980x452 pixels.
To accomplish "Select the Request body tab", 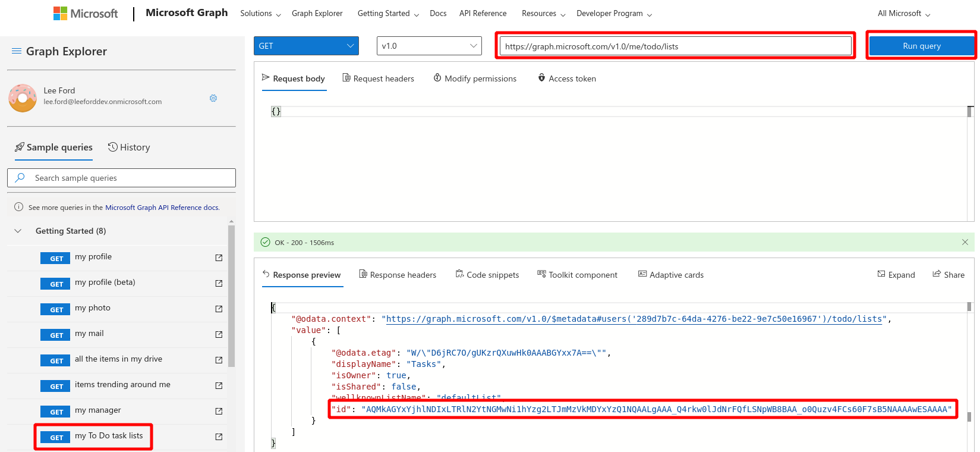I will tap(294, 79).
